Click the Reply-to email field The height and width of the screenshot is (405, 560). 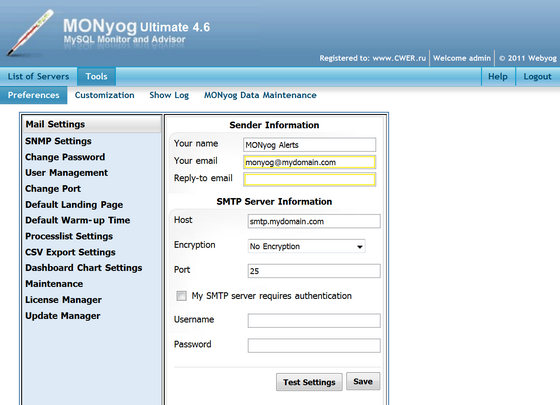click(x=309, y=179)
